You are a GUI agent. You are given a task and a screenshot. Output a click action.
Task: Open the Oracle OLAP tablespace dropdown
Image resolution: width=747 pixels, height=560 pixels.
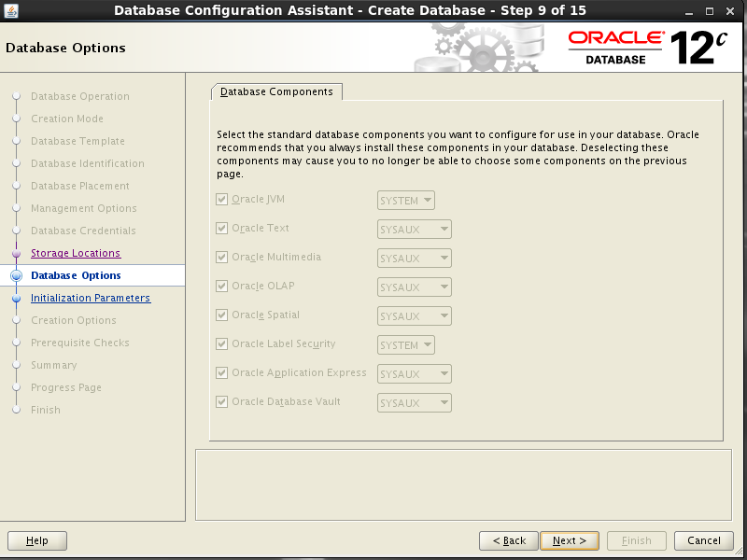click(414, 287)
